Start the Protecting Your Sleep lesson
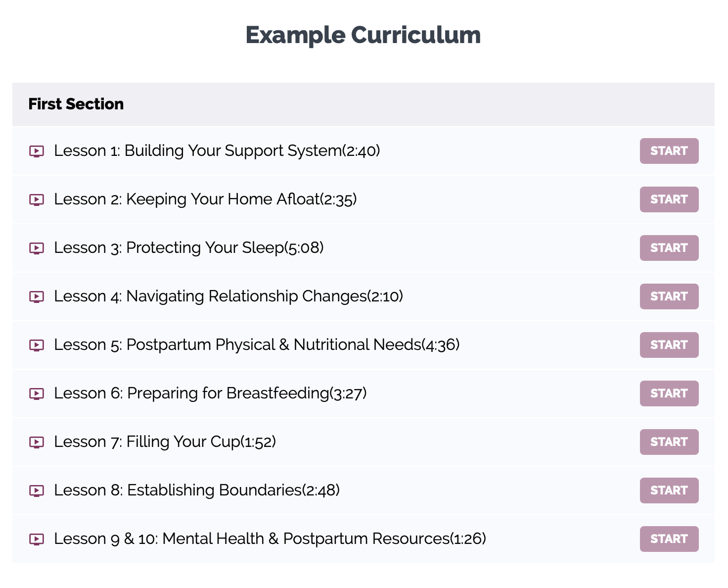Viewport: 728px width, 588px height. coord(669,248)
